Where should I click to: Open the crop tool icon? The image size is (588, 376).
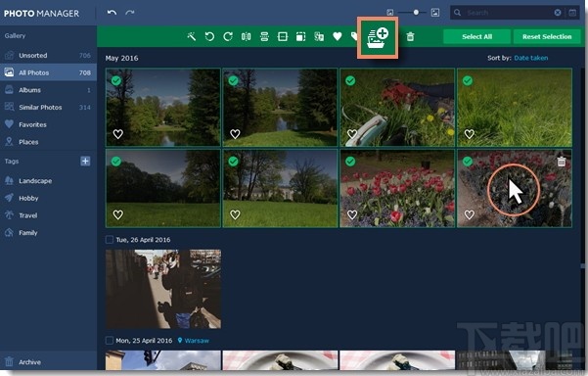point(283,36)
